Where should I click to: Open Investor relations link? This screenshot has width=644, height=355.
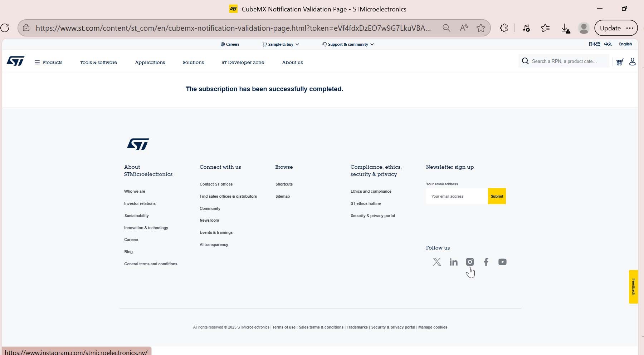(140, 203)
